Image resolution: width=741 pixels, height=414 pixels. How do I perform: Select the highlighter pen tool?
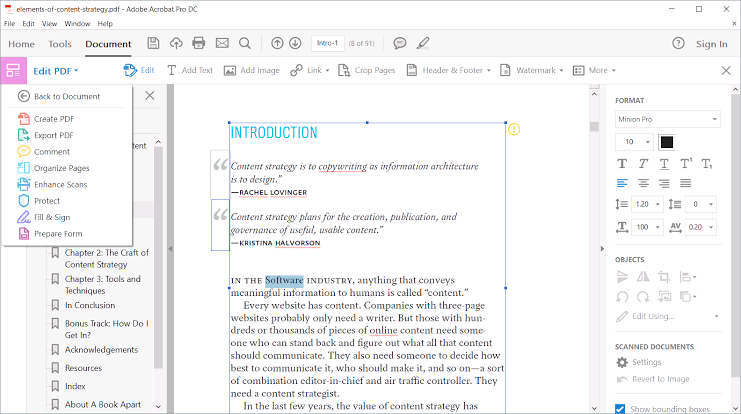[x=423, y=43]
